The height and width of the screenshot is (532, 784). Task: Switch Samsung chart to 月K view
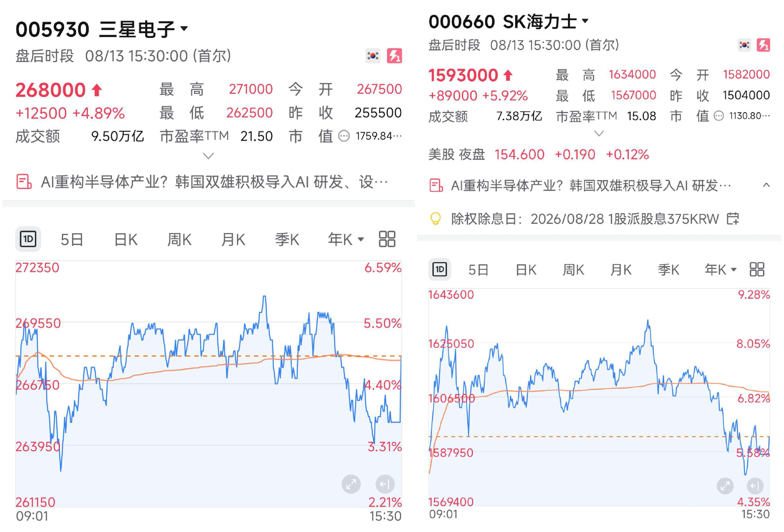pos(233,239)
